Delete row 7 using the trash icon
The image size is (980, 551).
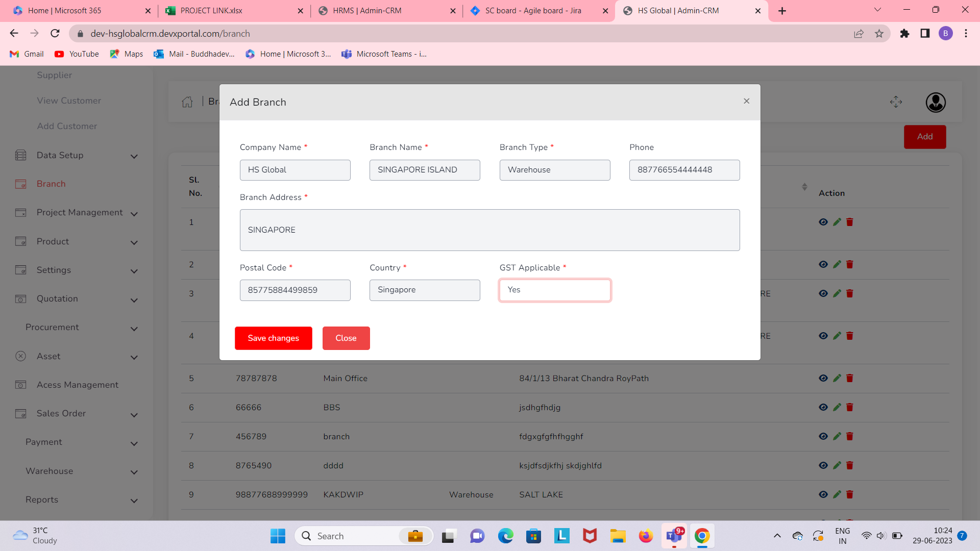tap(850, 436)
